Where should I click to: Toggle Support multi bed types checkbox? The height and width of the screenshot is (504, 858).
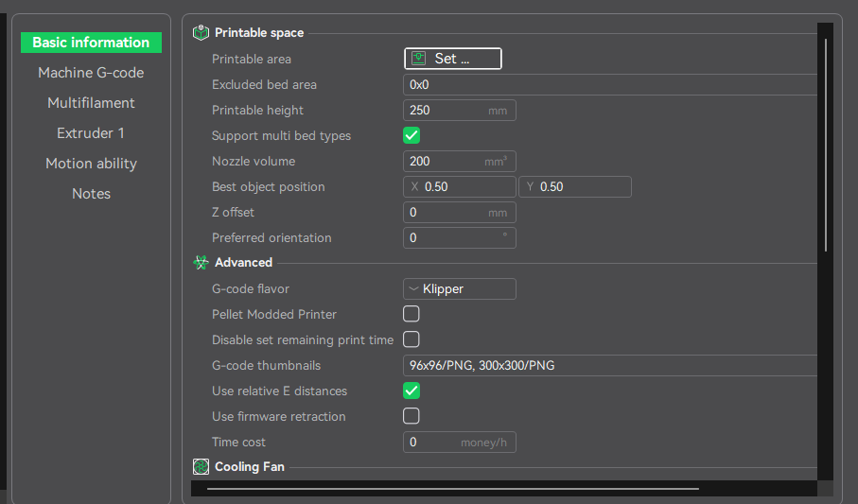411,136
